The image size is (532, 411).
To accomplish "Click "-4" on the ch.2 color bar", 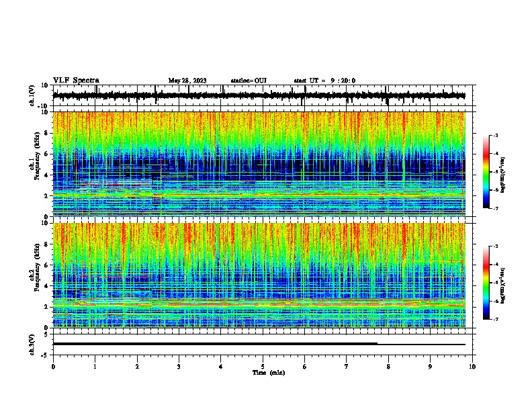I will pyautogui.click(x=496, y=265).
